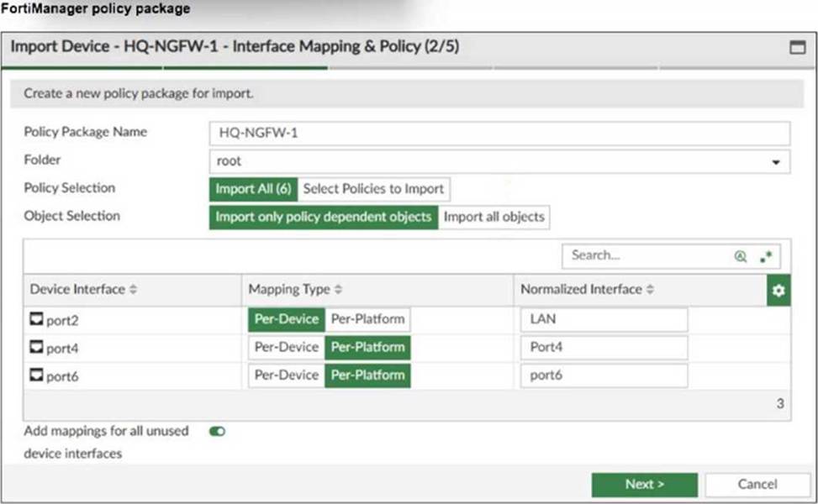Click the Next button
This screenshot has height=504, width=818.
pos(644,485)
